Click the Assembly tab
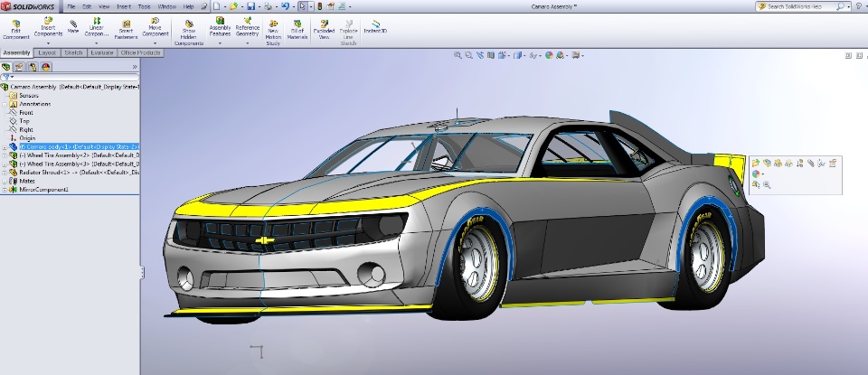 (x=16, y=52)
